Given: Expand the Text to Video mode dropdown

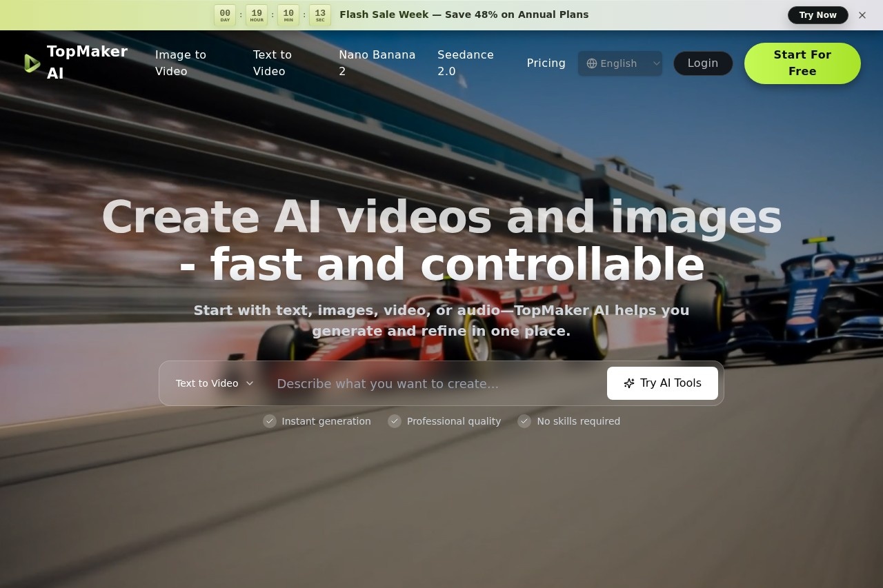Looking at the screenshot, I should [x=214, y=383].
